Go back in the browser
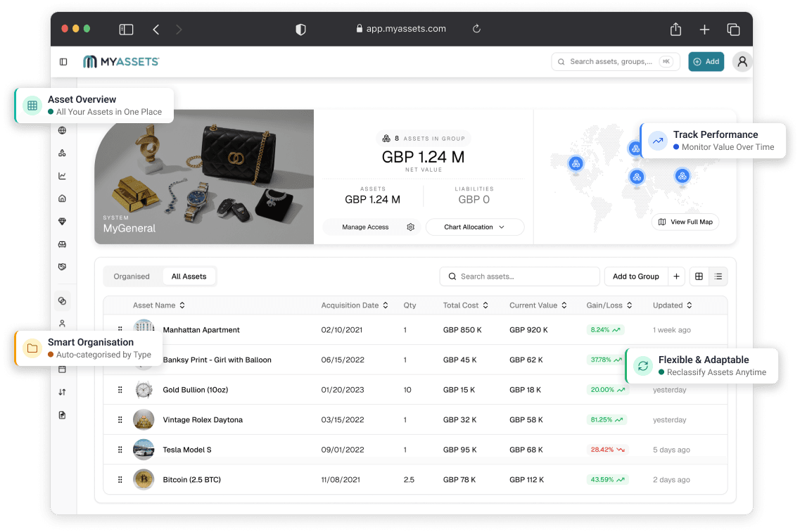The width and height of the screenshot is (800, 532). (x=156, y=30)
